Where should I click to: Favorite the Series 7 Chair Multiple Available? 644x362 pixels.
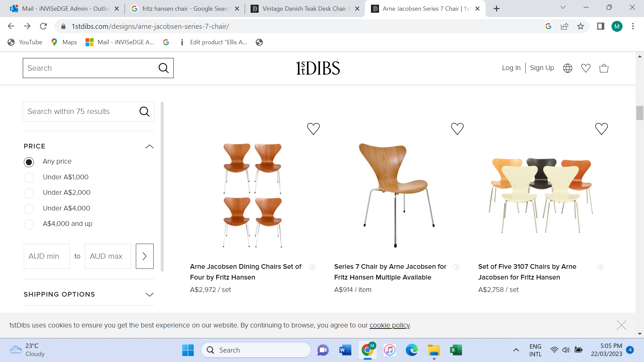tap(457, 129)
